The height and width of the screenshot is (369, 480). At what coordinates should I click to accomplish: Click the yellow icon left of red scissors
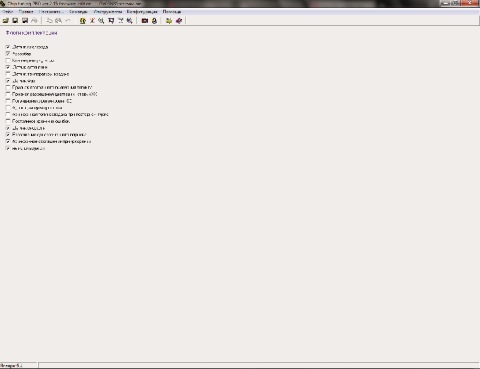(83, 21)
